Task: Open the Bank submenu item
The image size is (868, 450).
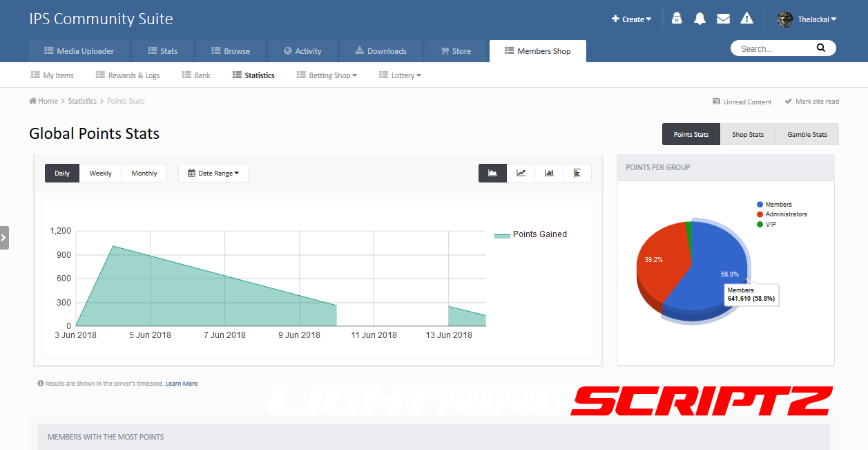Action: (x=196, y=75)
